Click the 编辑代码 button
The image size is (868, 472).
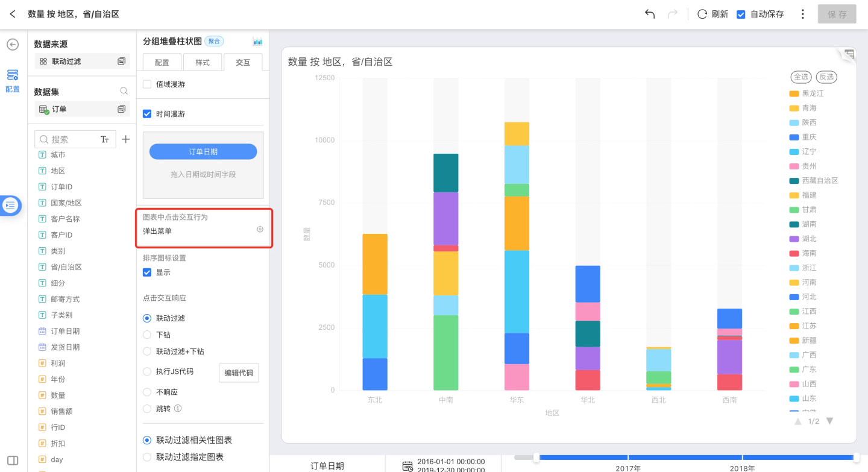pyautogui.click(x=238, y=373)
